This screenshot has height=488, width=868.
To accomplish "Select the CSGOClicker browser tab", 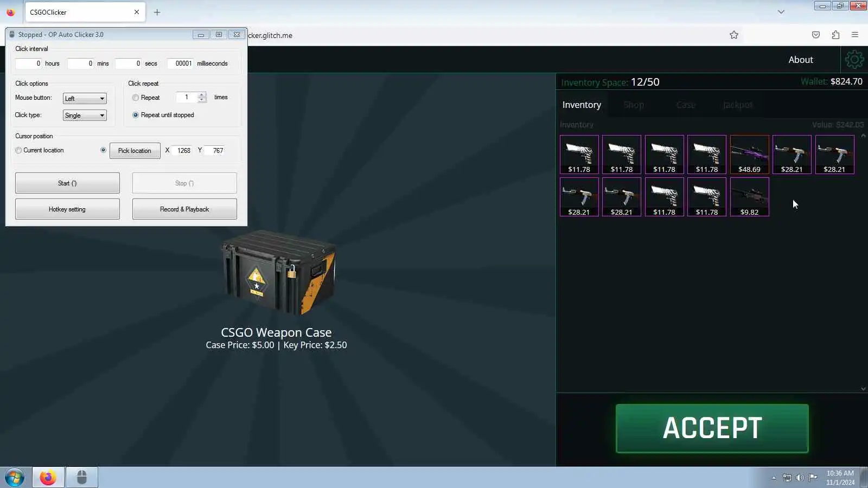I will click(x=84, y=12).
